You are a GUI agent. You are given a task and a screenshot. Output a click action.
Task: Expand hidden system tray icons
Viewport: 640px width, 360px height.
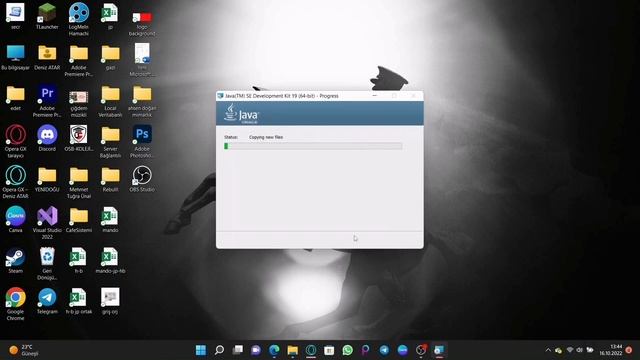tap(548, 350)
